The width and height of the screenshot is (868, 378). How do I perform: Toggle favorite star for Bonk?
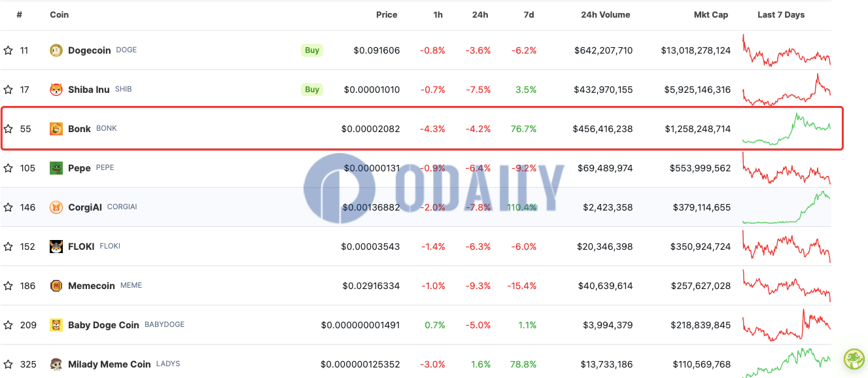8,129
